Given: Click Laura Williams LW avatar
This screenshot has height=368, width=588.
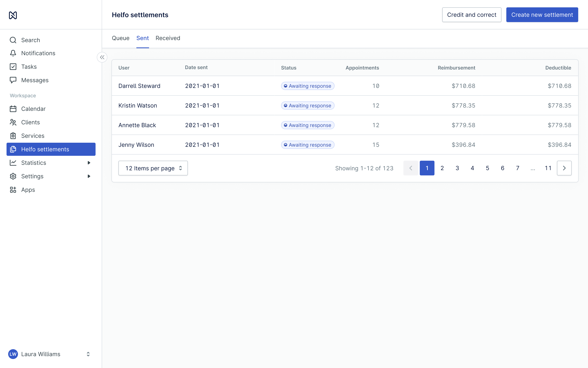Looking at the screenshot, I should [13, 354].
